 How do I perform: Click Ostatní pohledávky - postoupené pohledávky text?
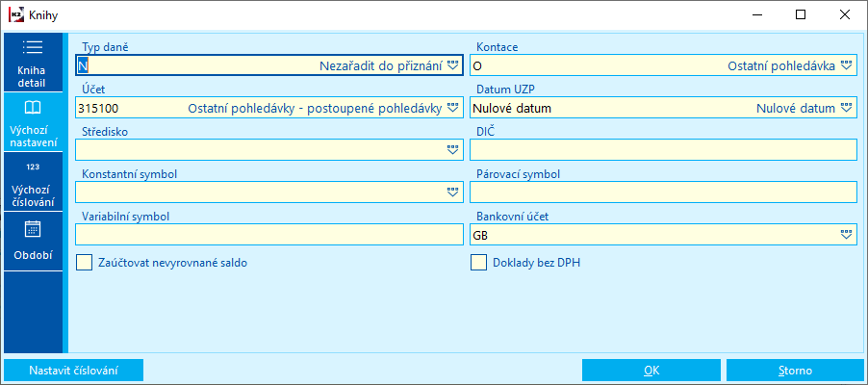315,109
